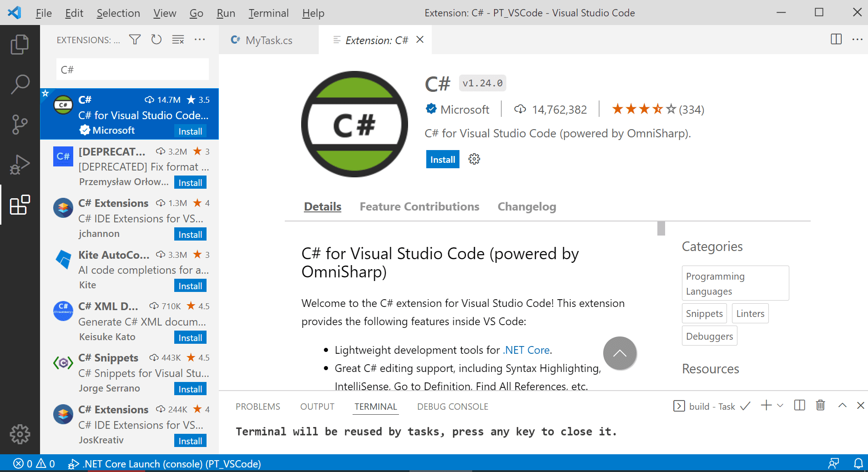Close the bottom panel
868x472 pixels.
pos(860,405)
